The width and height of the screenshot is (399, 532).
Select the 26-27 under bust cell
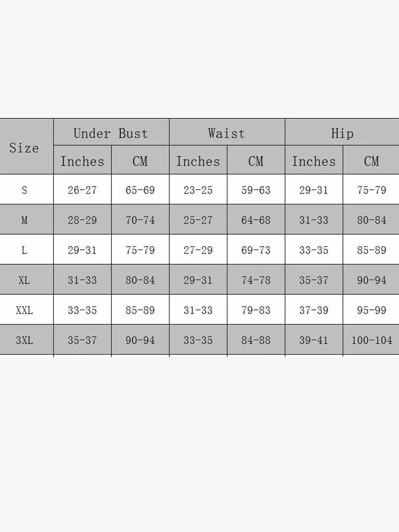82,190
